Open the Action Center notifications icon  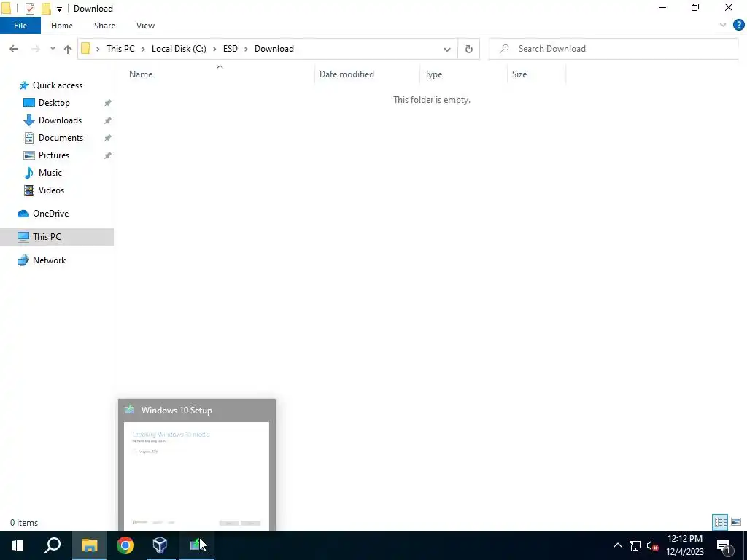[724, 545]
